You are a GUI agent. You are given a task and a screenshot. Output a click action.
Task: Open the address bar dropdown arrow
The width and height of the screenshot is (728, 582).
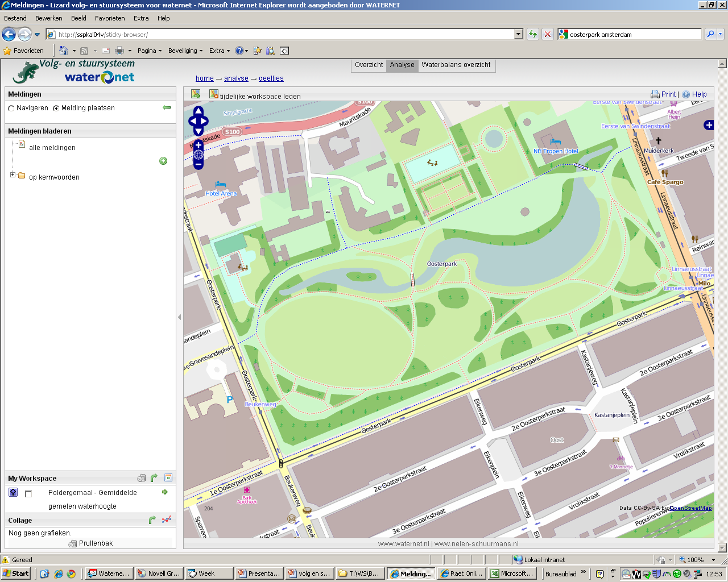coord(518,35)
